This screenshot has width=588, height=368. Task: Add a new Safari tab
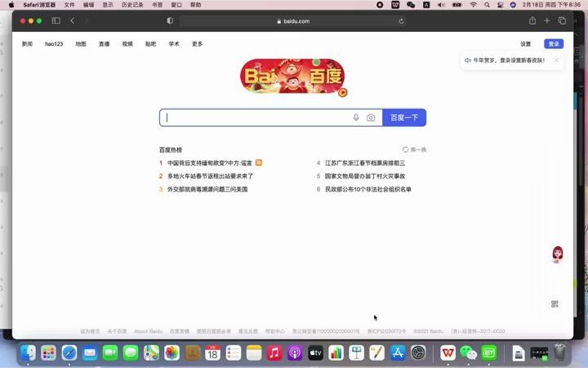(546, 20)
